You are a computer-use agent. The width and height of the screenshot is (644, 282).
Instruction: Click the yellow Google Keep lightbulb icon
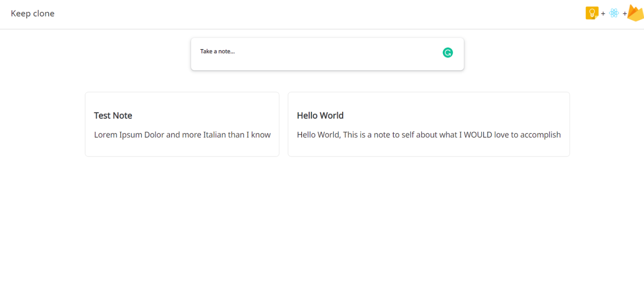pyautogui.click(x=592, y=13)
